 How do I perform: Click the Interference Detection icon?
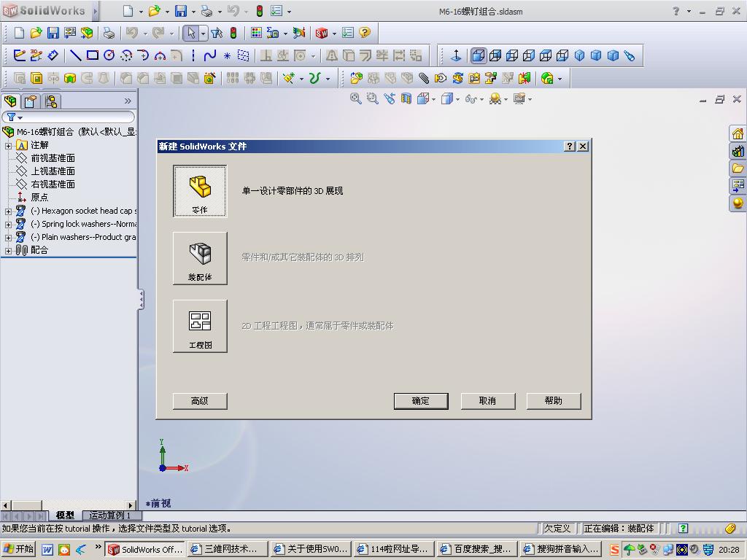(525, 78)
